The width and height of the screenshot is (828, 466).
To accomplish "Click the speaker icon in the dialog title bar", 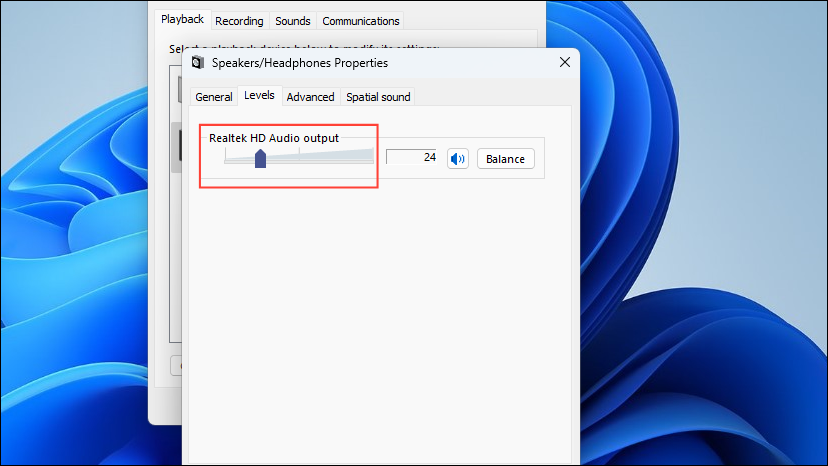I will (x=198, y=62).
